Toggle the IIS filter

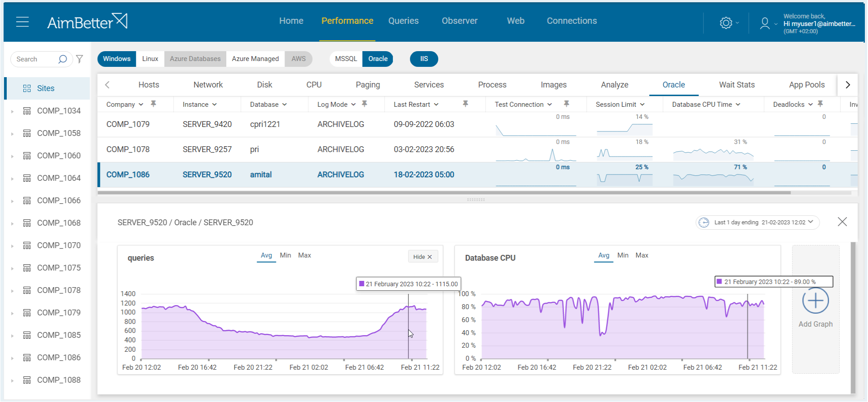[424, 59]
